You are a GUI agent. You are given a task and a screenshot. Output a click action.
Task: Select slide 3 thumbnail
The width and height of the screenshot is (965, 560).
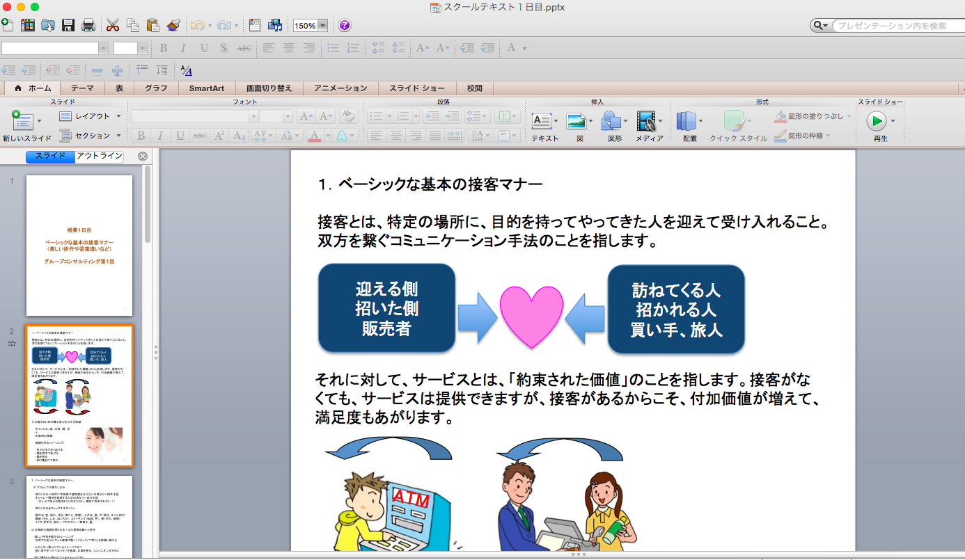pos(79,517)
